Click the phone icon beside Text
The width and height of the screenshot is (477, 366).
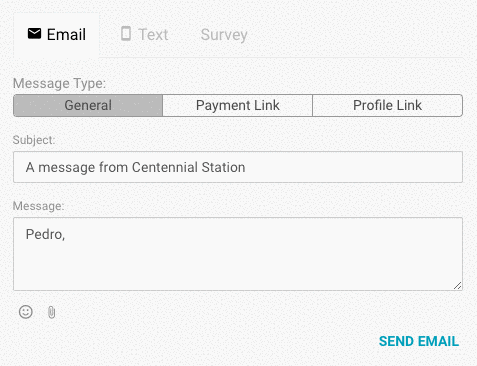point(126,34)
